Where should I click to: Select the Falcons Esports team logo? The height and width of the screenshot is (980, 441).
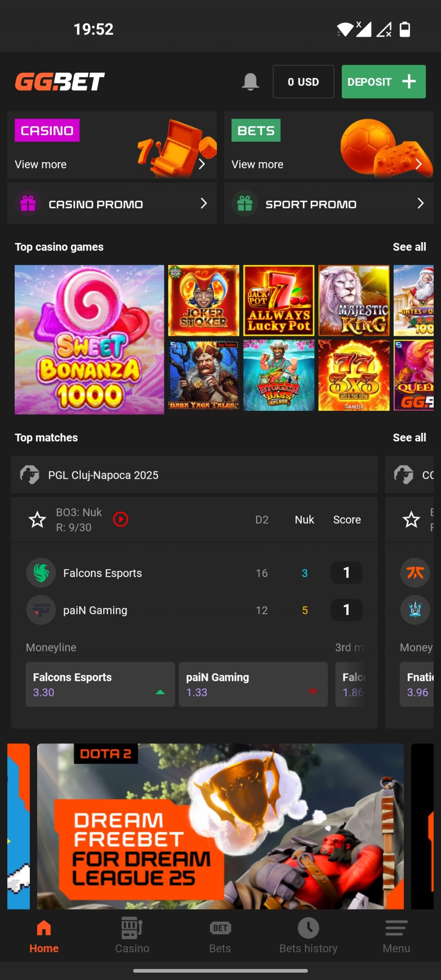click(x=41, y=572)
